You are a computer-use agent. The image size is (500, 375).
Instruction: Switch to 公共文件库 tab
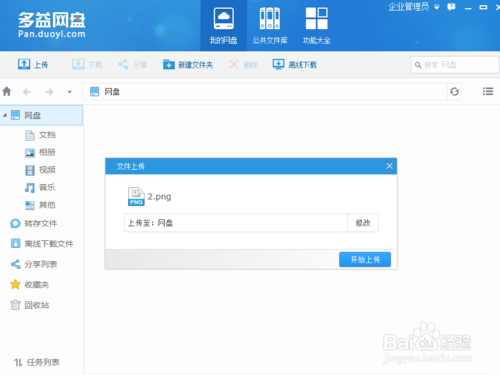pos(270,26)
